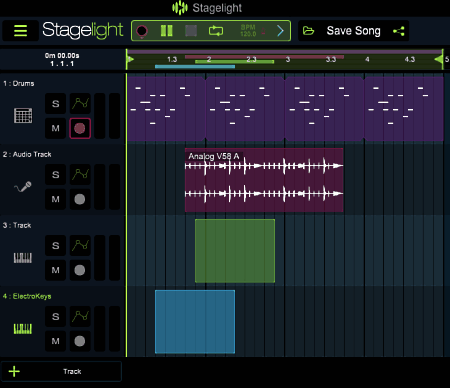Click the Save Song button
The image size is (450, 388).
point(353,31)
